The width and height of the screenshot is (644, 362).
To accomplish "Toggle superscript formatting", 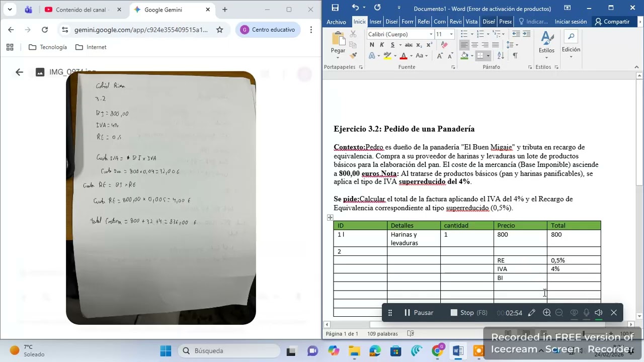I will (x=429, y=45).
